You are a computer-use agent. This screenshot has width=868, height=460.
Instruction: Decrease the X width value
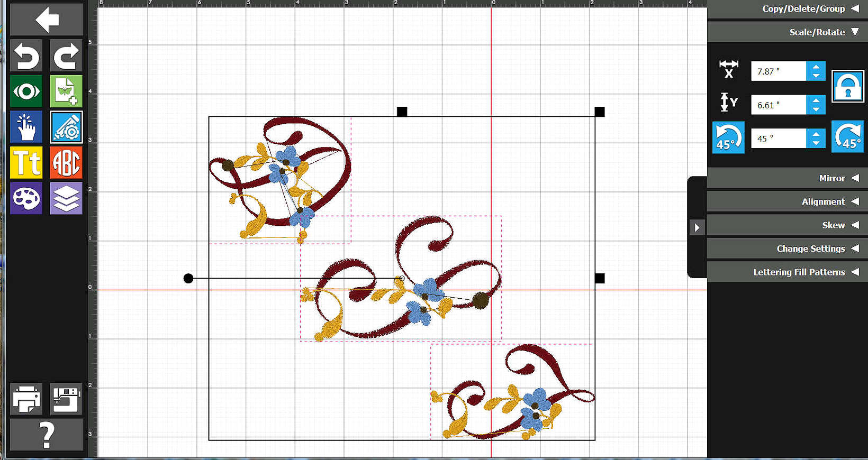(x=816, y=76)
